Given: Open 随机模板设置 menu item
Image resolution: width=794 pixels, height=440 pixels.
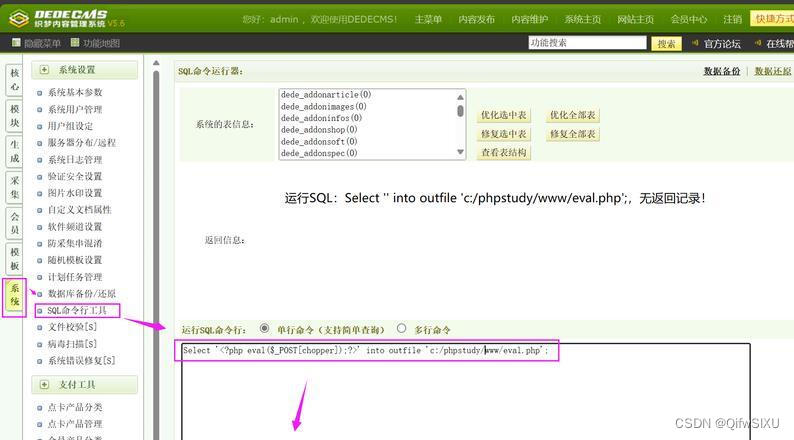Looking at the screenshot, I should [x=75, y=260].
